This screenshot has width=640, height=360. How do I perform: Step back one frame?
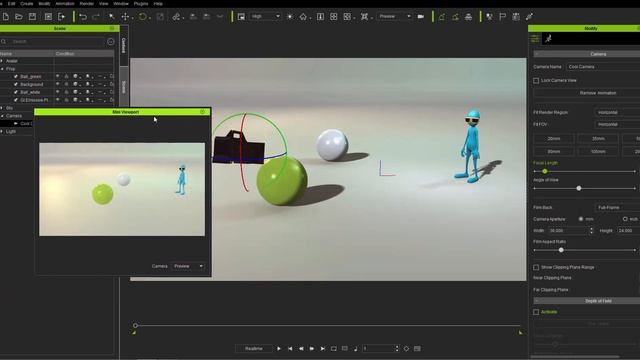point(301,349)
